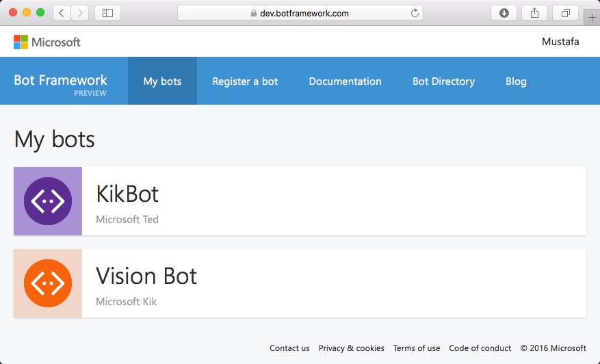View the Code of conduct link
This screenshot has width=600, height=364.
point(480,348)
